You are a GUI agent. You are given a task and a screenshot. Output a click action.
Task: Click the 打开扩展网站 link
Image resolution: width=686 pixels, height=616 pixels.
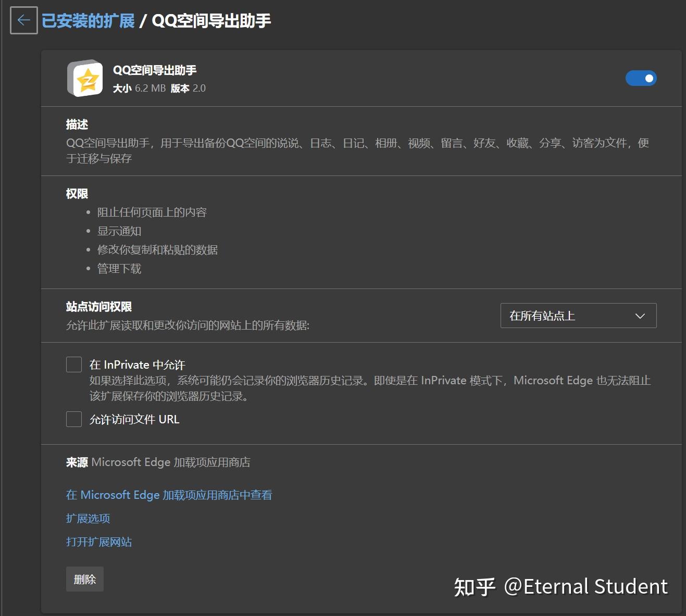pyautogui.click(x=99, y=542)
